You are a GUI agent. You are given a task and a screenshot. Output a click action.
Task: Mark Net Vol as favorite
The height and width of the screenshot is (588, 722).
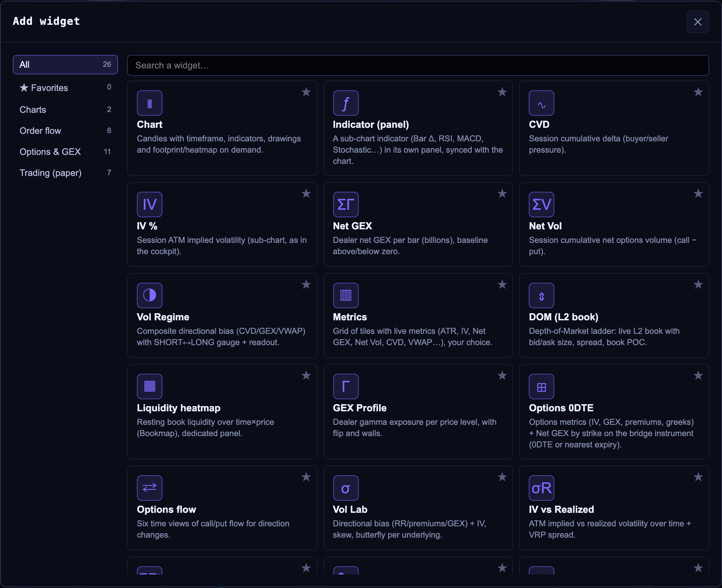698,194
